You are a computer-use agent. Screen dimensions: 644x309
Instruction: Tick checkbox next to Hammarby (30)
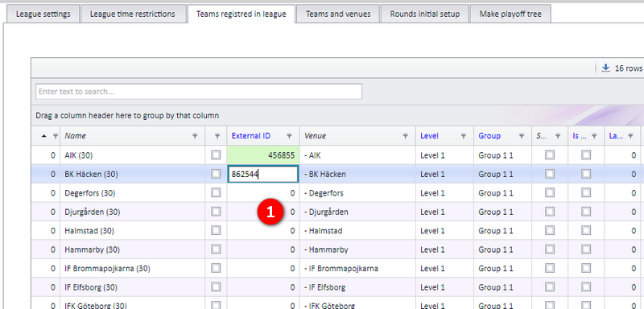click(x=216, y=249)
